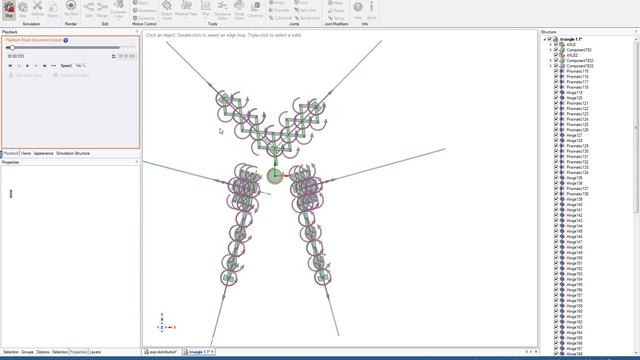Switch to the Groups tab

click(x=27, y=352)
